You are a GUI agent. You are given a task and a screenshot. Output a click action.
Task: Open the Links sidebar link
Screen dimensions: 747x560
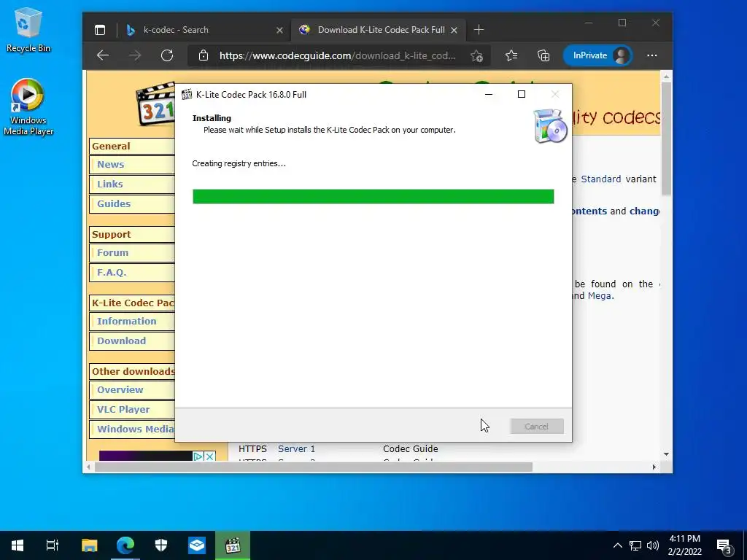[110, 184]
